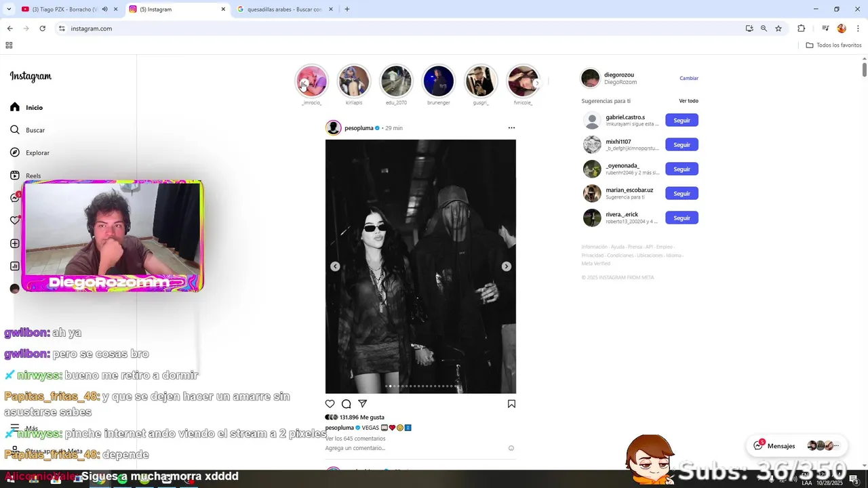Like the pesopluma post with heart icon
Image resolution: width=868 pixels, height=488 pixels.
coord(330,404)
